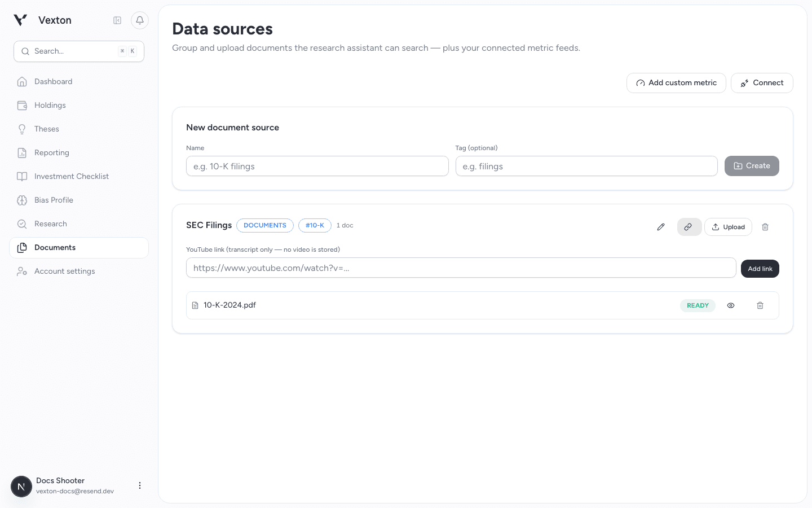Click the Connect button
This screenshot has height=508, width=812.
point(762,83)
